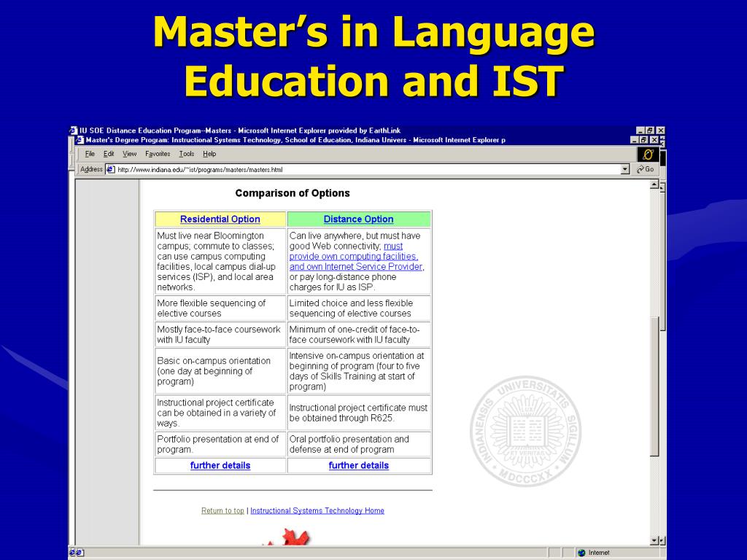The width and height of the screenshot is (747, 560).
Task: Open further details under Residential column
Action: click(220, 465)
